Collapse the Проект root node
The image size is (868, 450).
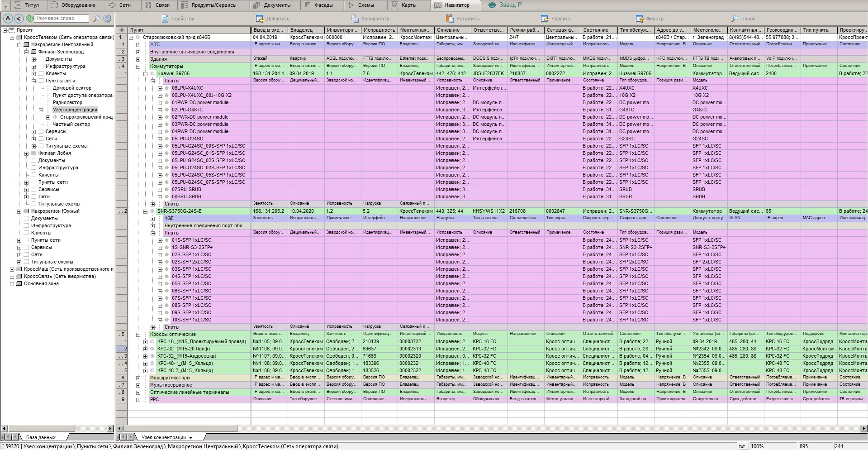pyautogui.click(x=5, y=30)
